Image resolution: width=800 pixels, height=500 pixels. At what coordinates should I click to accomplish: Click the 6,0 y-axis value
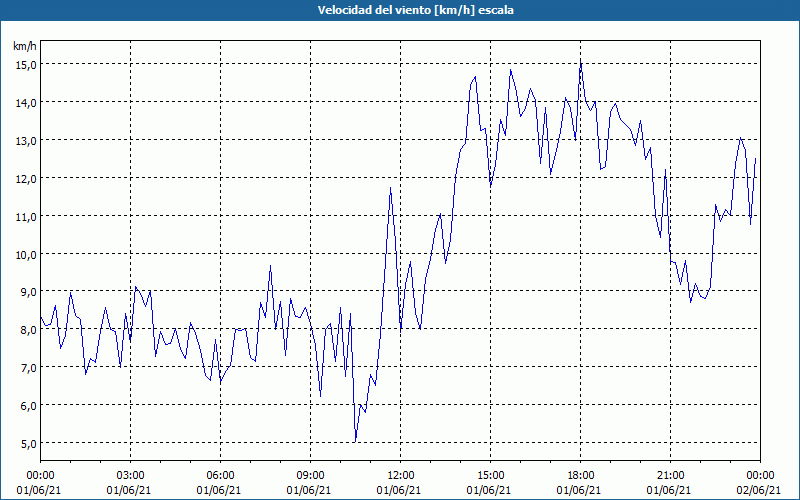point(28,406)
